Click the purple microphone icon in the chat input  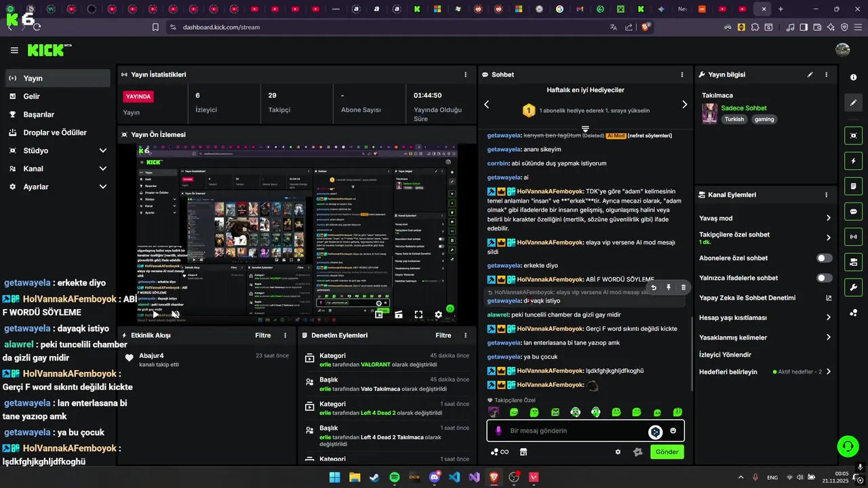pyautogui.click(x=498, y=430)
